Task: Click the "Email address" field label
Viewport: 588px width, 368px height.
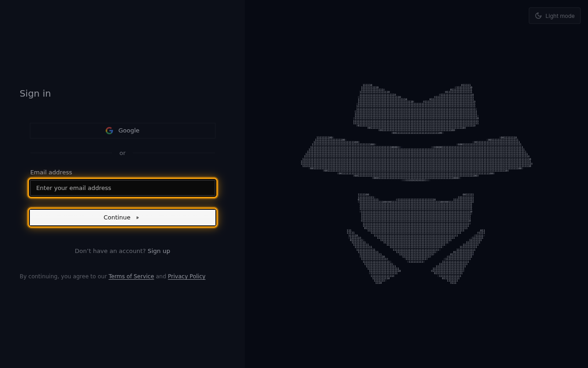Action: [x=51, y=172]
